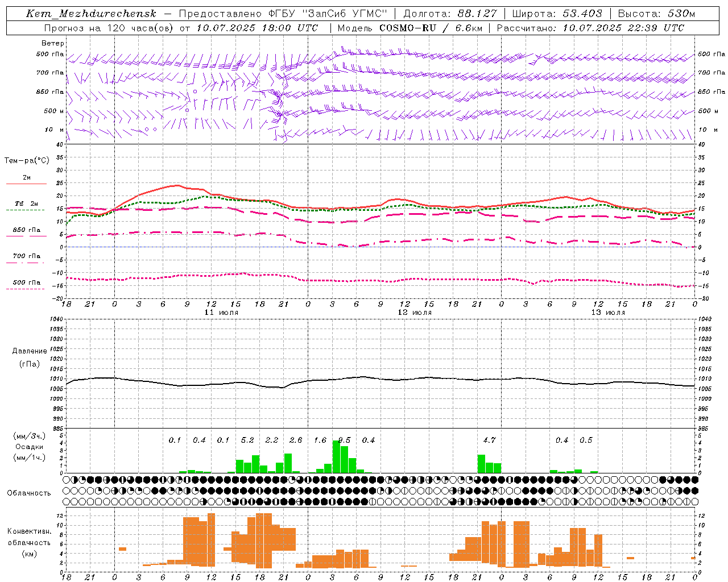Image resolution: width=728 pixels, height=582 pixels.
Task: Click the 1.6 precipitation total
Action: (320, 440)
